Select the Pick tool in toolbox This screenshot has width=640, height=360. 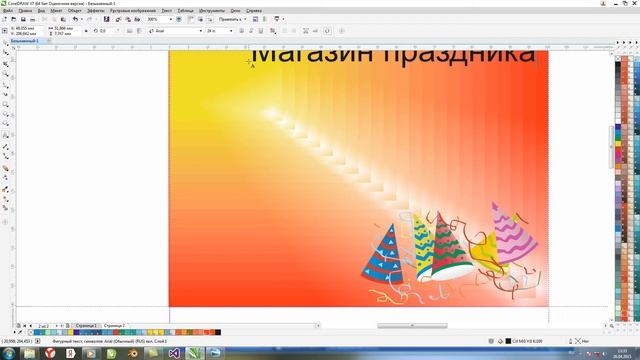[x=5, y=43]
